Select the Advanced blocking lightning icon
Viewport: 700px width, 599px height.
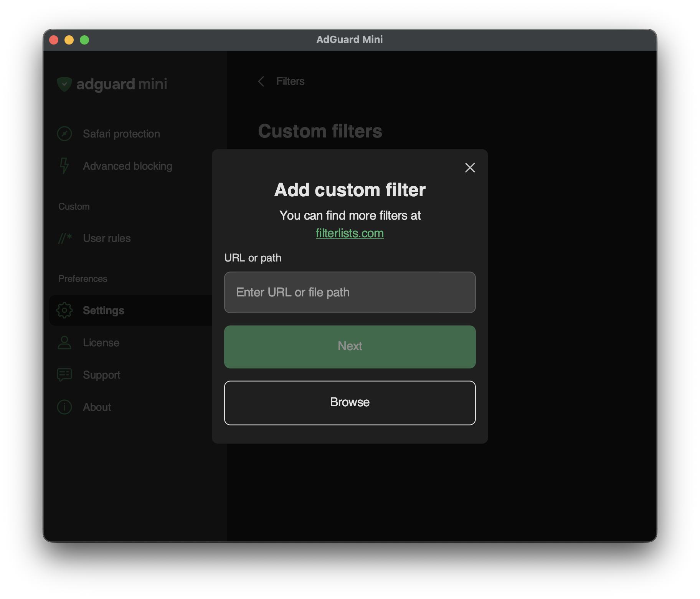(x=64, y=166)
